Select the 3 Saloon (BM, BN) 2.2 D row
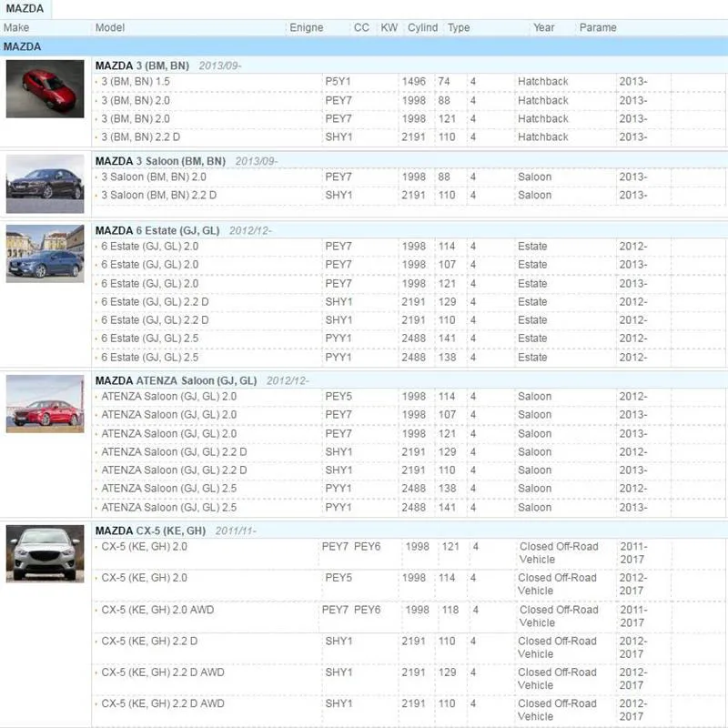 (409, 196)
